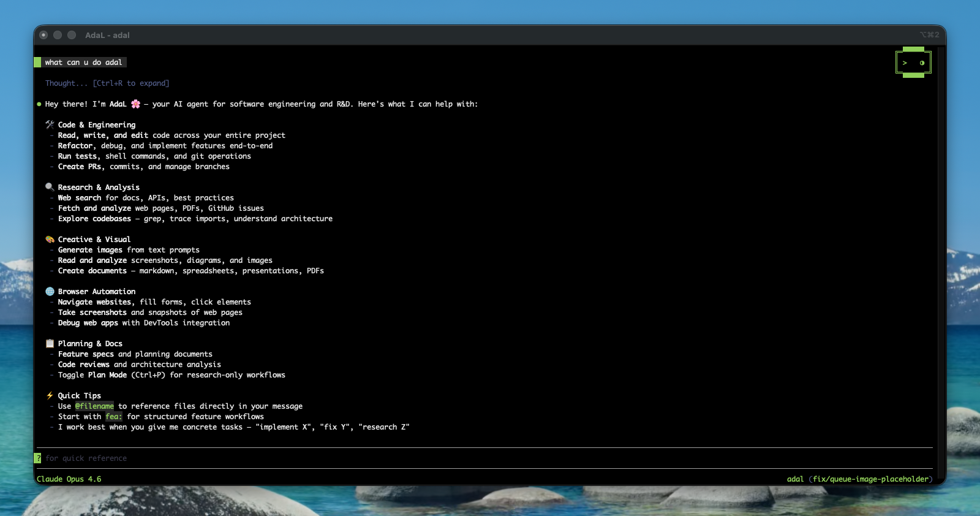This screenshot has width=980, height=516.
Task: Click the highlighted @filename reference text
Action: point(94,406)
